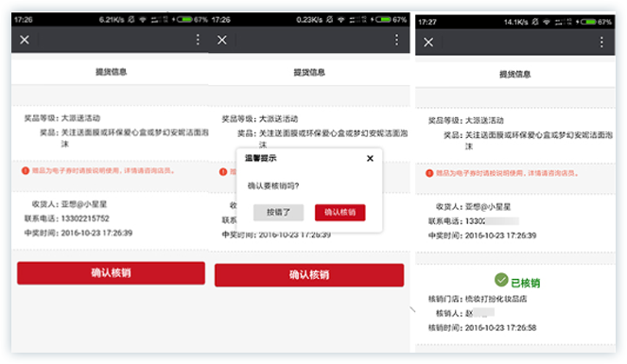Click battery icon in first screen status bar
The width and height of the screenshot is (627, 364).
184,19
